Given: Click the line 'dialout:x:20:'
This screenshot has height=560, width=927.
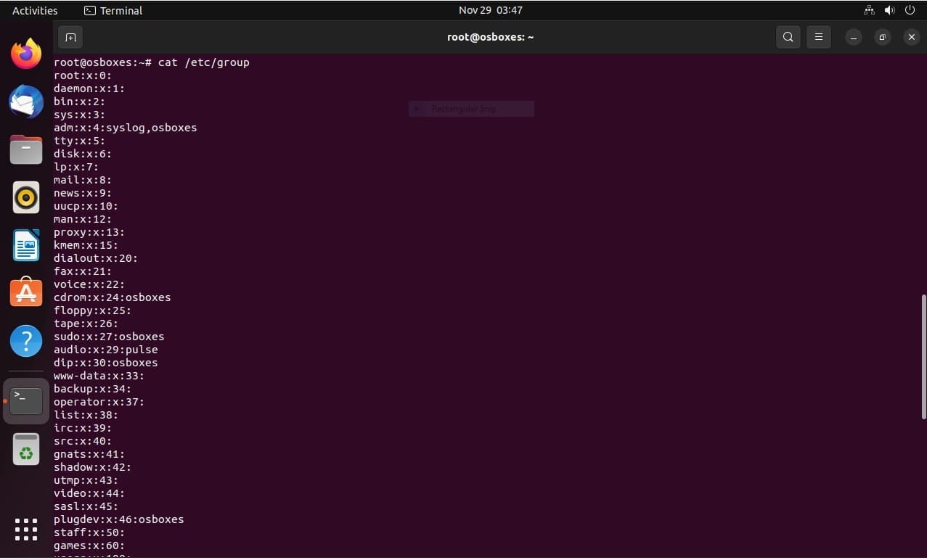Looking at the screenshot, I should [96, 258].
